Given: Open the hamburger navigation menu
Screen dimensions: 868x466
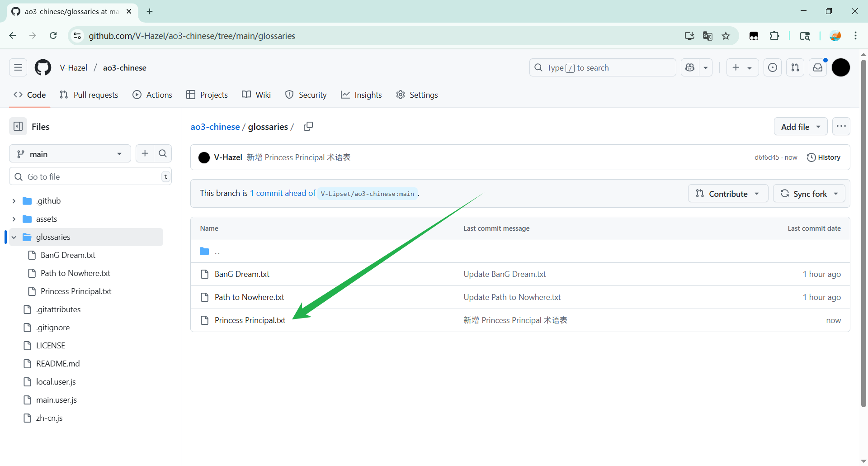Looking at the screenshot, I should 18,68.
